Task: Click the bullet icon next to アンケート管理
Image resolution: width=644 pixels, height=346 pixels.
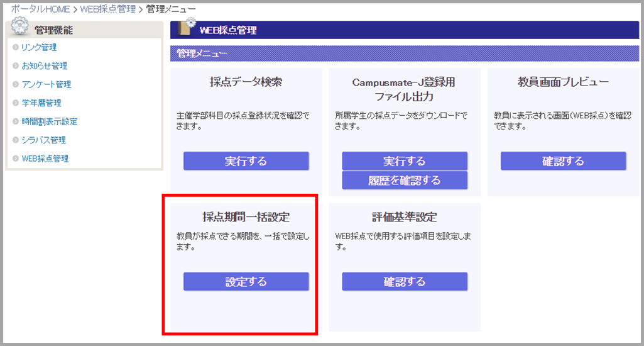Action: [x=16, y=84]
